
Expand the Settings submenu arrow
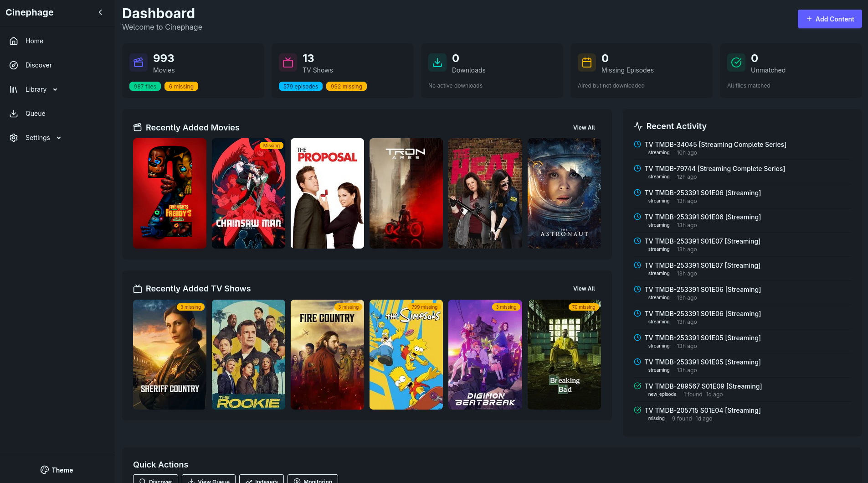coord(59,138)
